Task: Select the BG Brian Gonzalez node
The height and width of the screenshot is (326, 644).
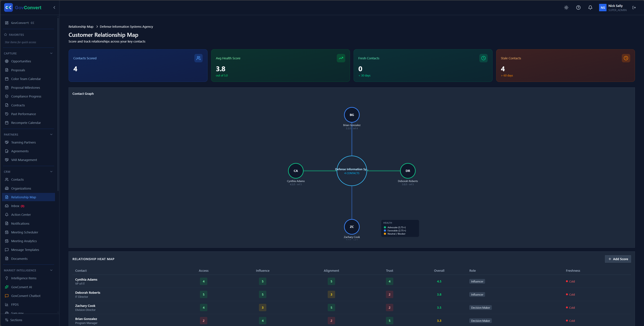Action: point(352,115)
